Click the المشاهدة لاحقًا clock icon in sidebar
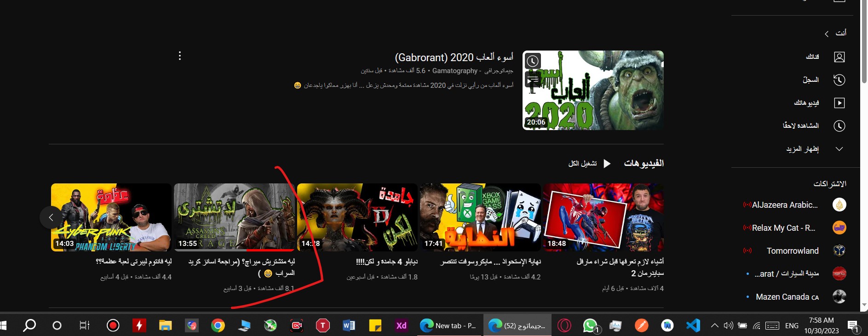 (x=839, y=126)
